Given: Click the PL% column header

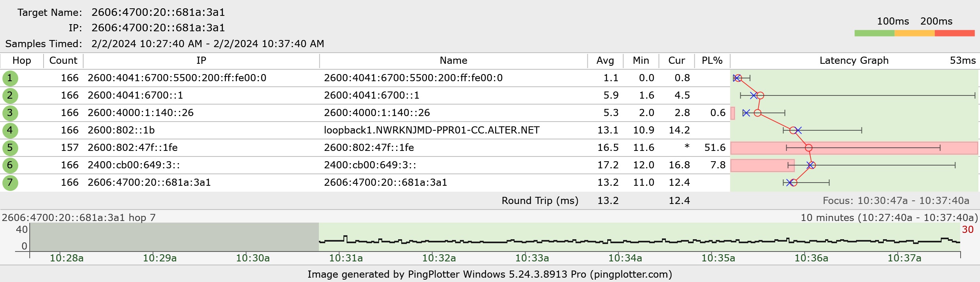Looking at the screenshot, I should tap(712, 61).
